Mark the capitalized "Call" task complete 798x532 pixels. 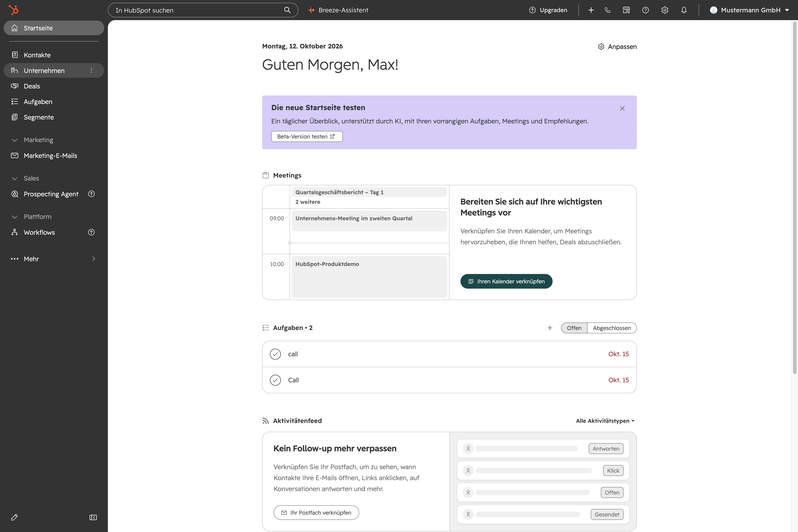(x=275, y=380)
